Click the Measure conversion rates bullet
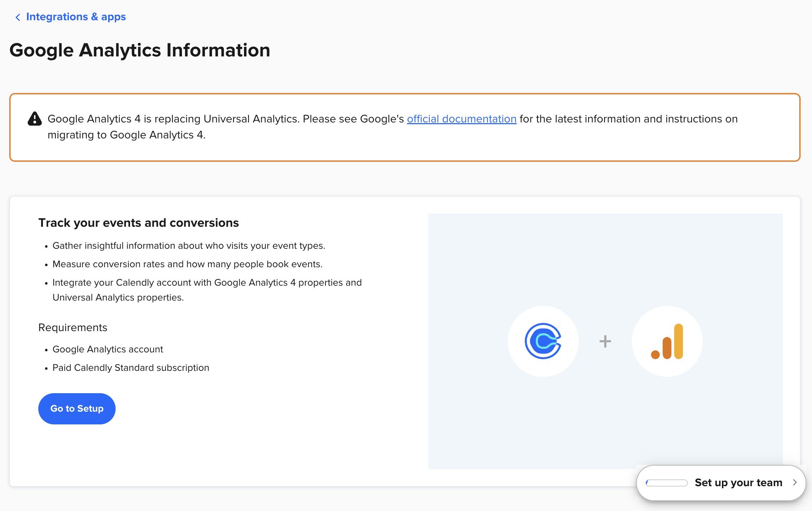 (188, 264)
